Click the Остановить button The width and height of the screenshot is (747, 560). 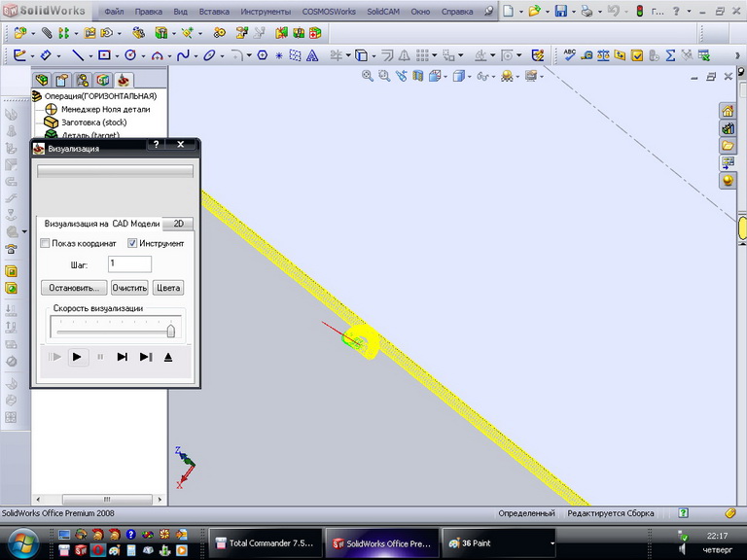point(74,288)
